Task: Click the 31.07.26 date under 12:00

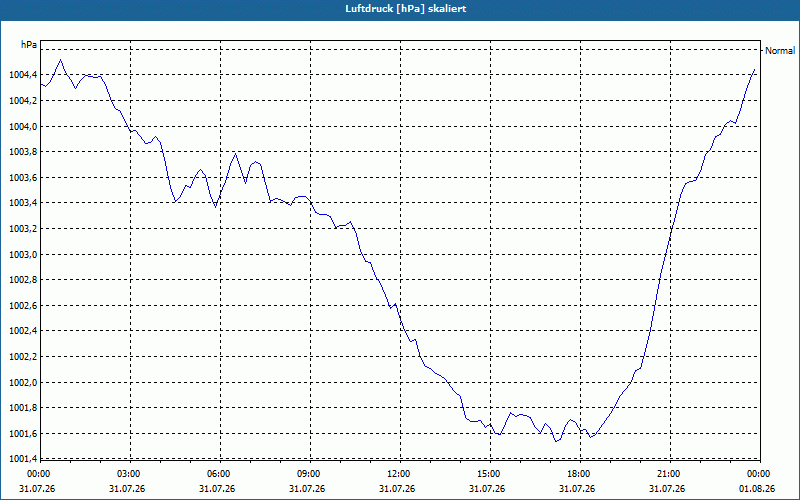Action: [x=397, y=489]
